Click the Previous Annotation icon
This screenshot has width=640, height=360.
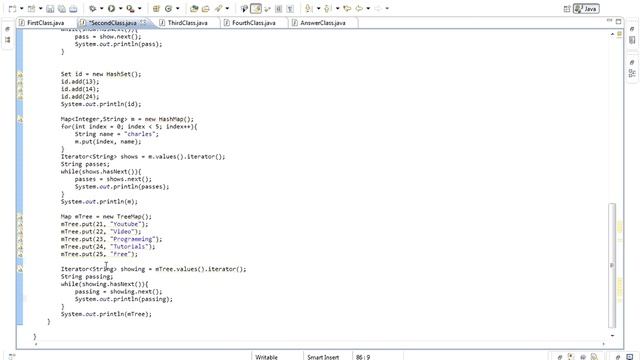[328, 9]
